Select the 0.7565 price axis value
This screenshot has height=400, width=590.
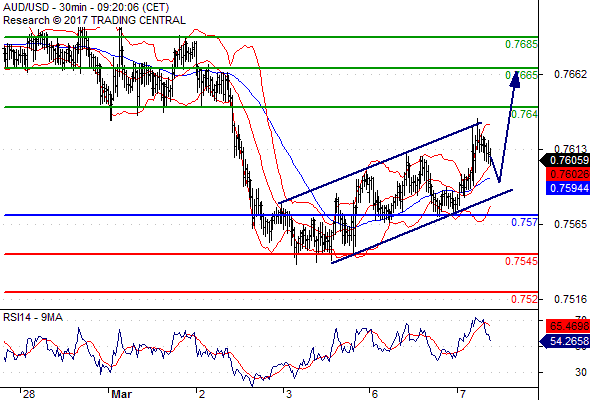click(570, 224)
